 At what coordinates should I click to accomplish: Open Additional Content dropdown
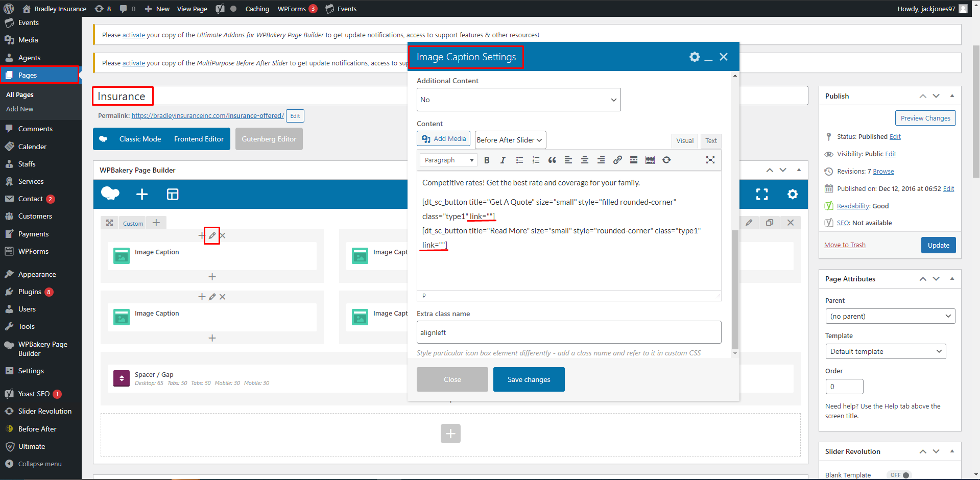(518, 100)
